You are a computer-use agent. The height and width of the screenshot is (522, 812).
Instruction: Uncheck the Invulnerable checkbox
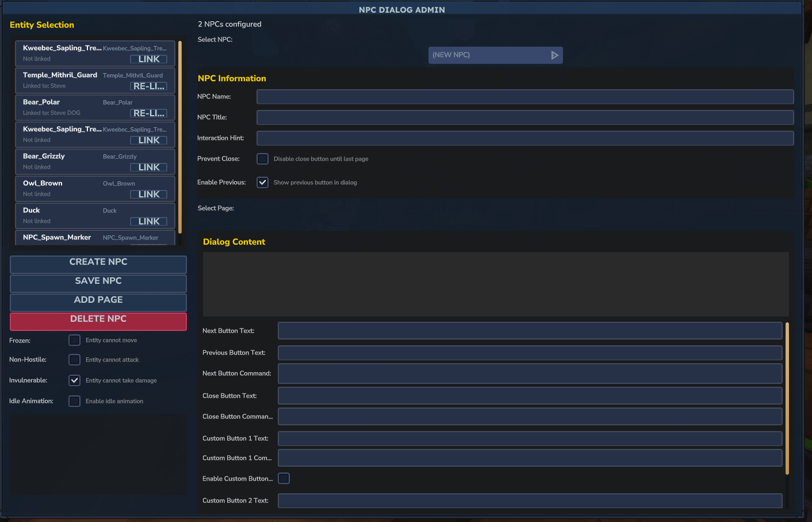coord(74,380)
